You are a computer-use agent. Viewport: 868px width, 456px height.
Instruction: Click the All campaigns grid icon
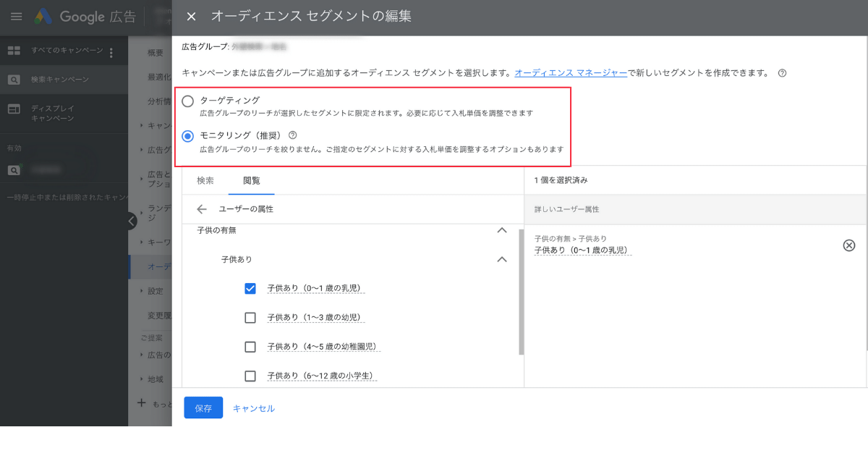tap(14, 51)
